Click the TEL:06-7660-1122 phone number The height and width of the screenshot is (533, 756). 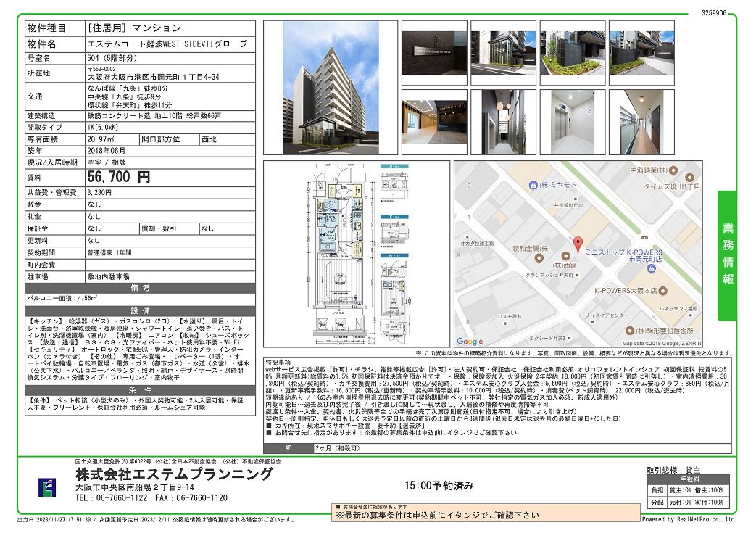tap(112, 498)
